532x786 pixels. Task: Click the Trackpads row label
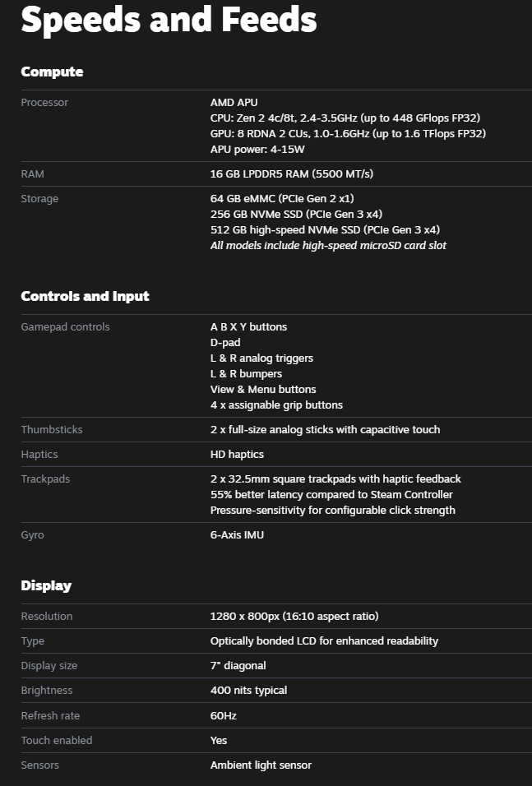click(45, 479)
